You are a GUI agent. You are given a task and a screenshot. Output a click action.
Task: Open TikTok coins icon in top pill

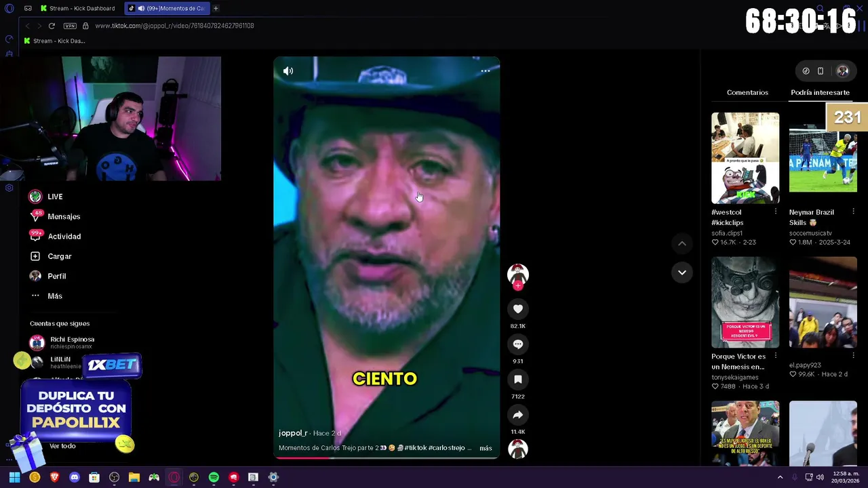pyautogui.click(x=806, y=71)
